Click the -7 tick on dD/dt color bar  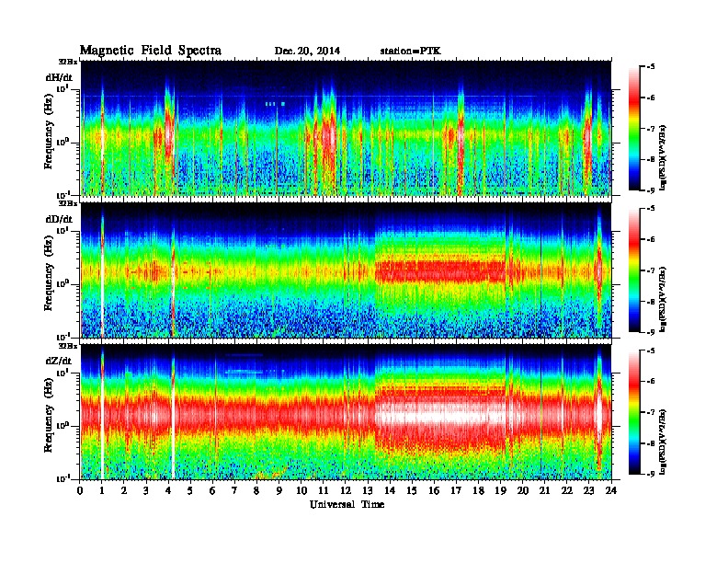click(x=651, y=270)
